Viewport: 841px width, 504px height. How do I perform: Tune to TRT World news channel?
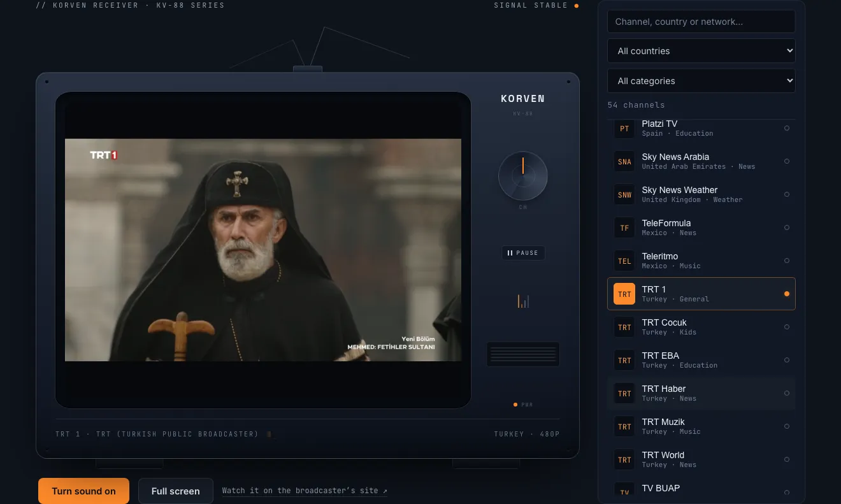pyautogui.click(x=701, y=459)
